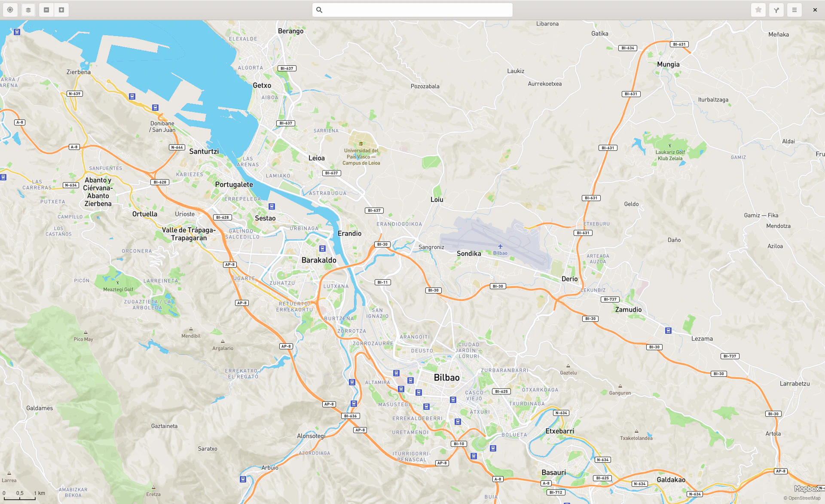Click the current location button

tap(10, 10)
